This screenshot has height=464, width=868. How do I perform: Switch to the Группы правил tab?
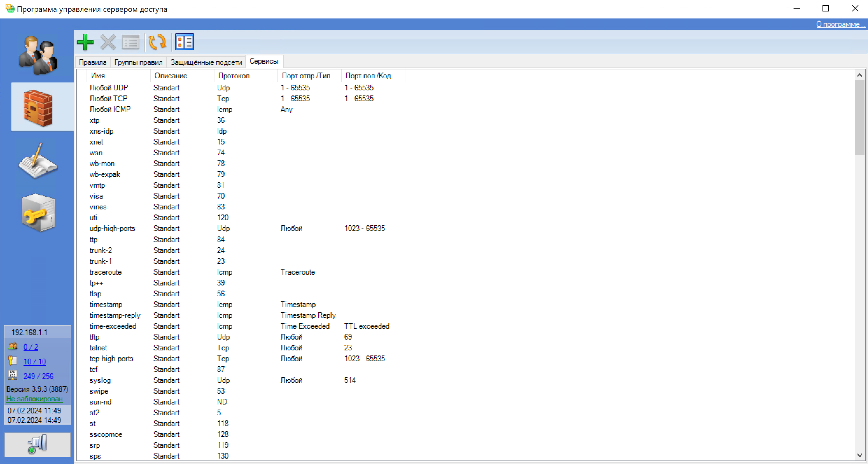138,62
